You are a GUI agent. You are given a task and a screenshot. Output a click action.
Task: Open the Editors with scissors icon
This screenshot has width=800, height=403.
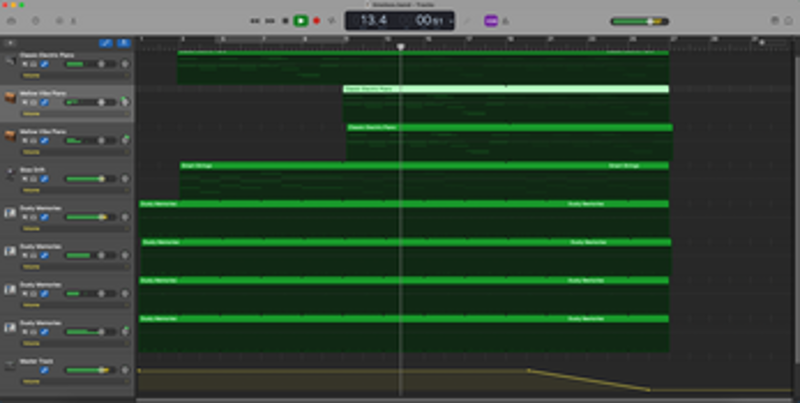(x=73, y=21)
